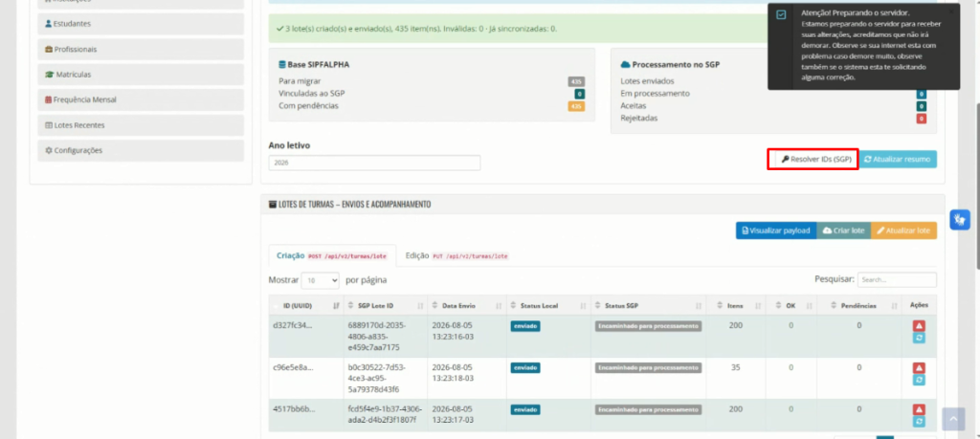
Task: Focus the Pesquisar search box
Action: coord(897,280)
